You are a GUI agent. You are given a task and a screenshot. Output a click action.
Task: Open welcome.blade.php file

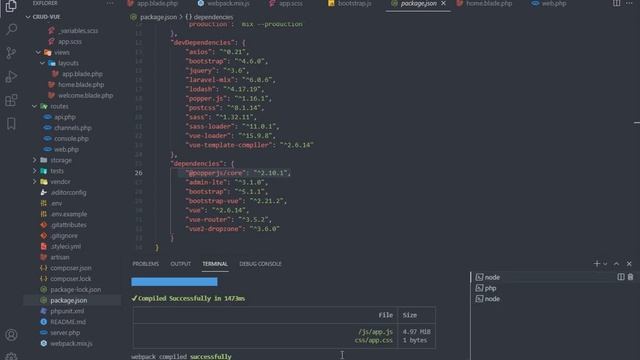click(85, 96)
